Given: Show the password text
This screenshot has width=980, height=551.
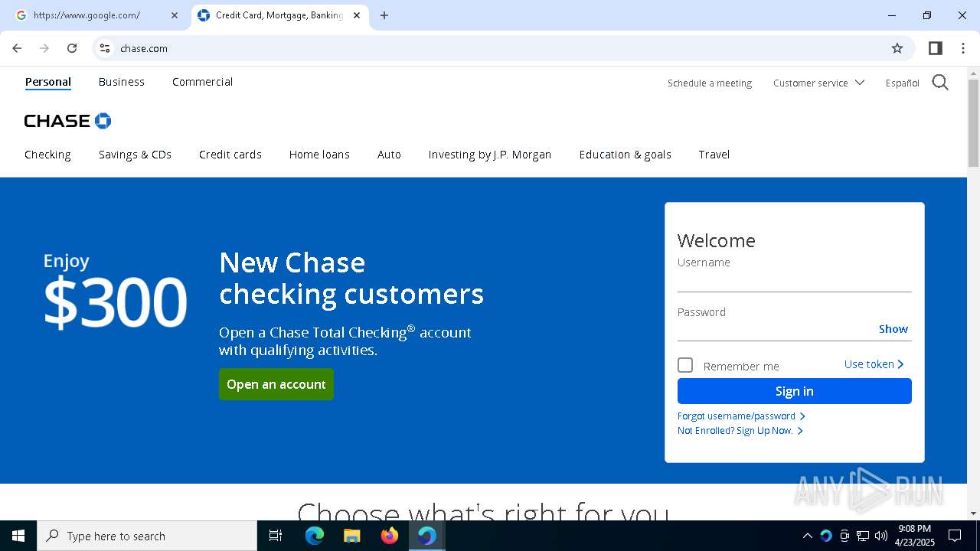Looking at the screenshot, I should coord(893,329).
